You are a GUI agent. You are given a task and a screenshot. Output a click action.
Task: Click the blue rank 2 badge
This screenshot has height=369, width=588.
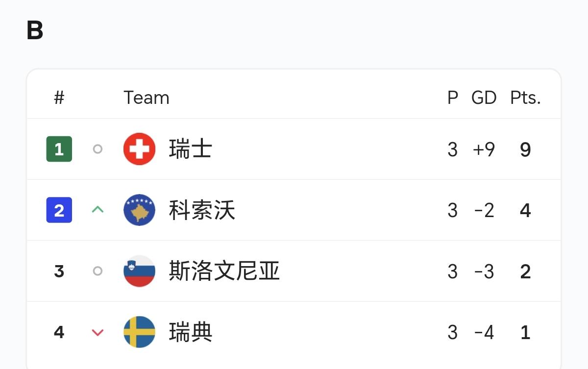[x=59, y=210]
